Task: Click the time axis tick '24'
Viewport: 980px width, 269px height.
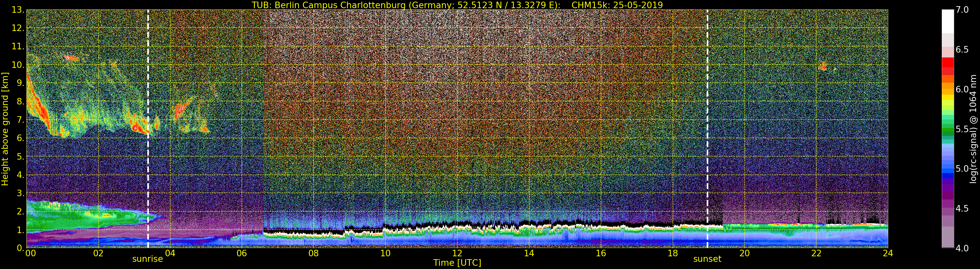Action: click(888, 253)
